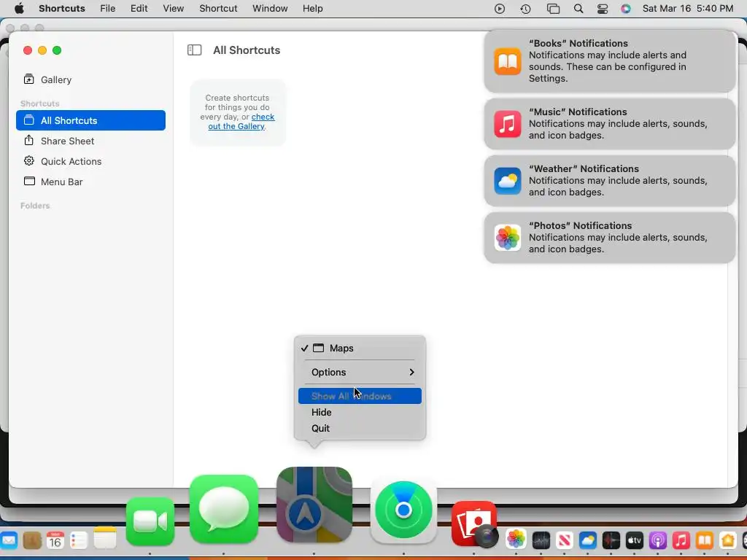Toggle the sidebar with the toolbar icon
This screenshot has width=747, height=560.
click(x=194, y=50)
